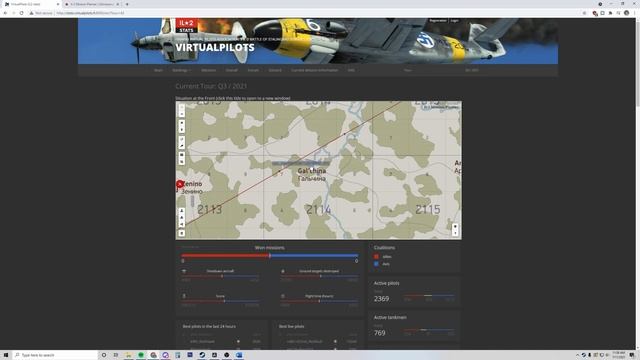
Task: Click the VIRTUALPILOTS banner title
Action: 215,47
